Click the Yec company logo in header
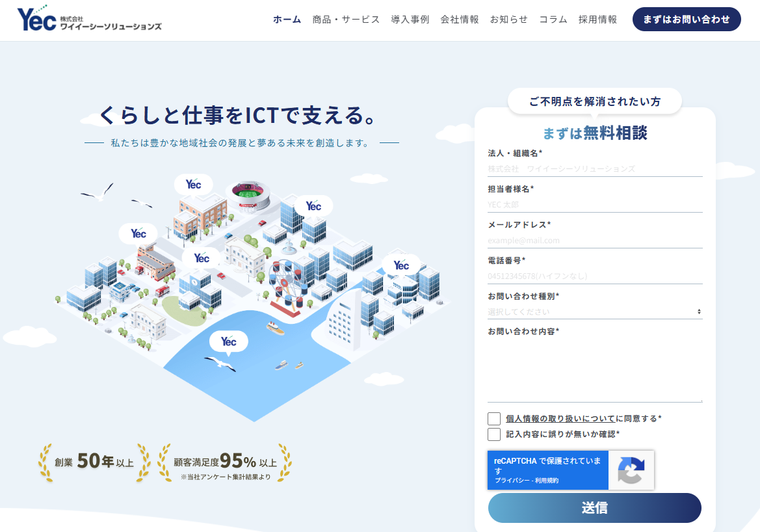 click(89, 19)
